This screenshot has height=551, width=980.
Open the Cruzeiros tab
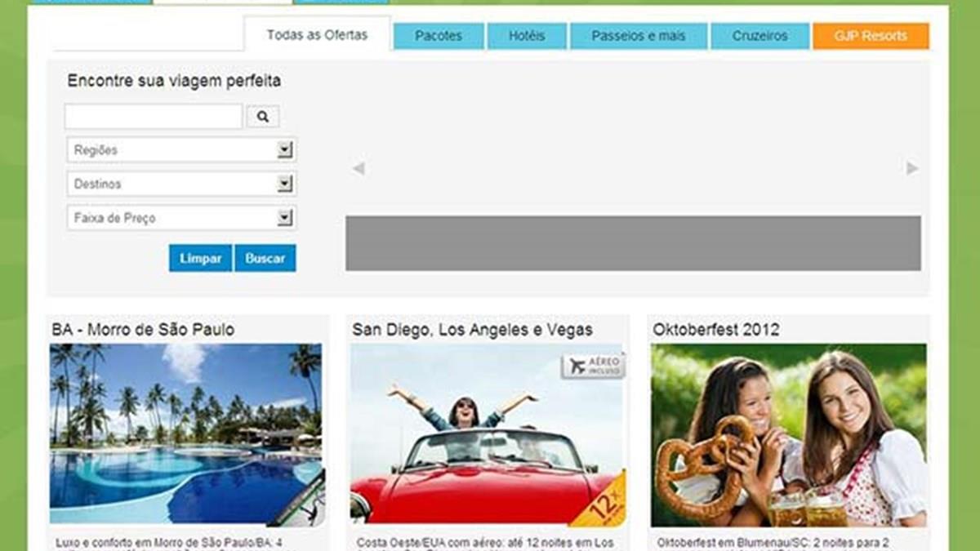click(759, 36)
